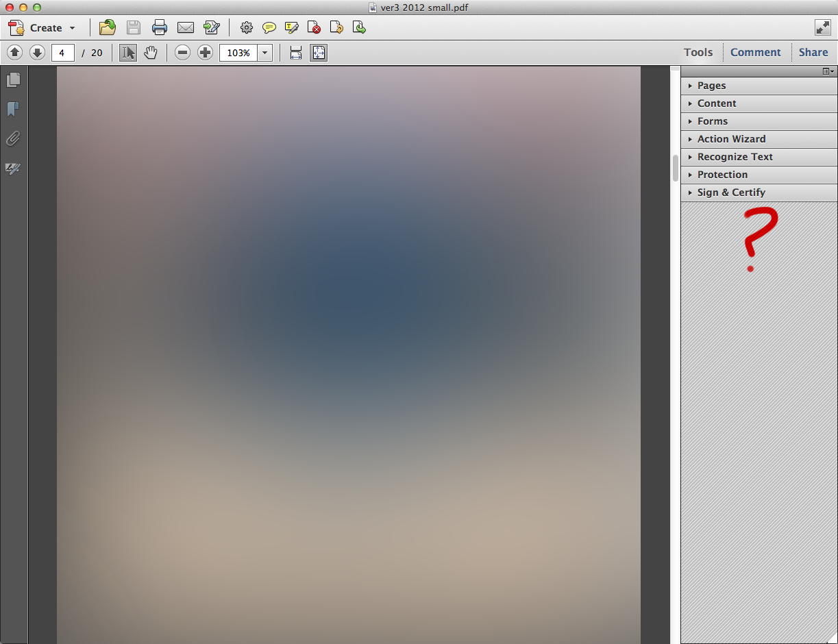Zoom in with the plus button
This screenshot has height=644, width=838.
[205, 53]
